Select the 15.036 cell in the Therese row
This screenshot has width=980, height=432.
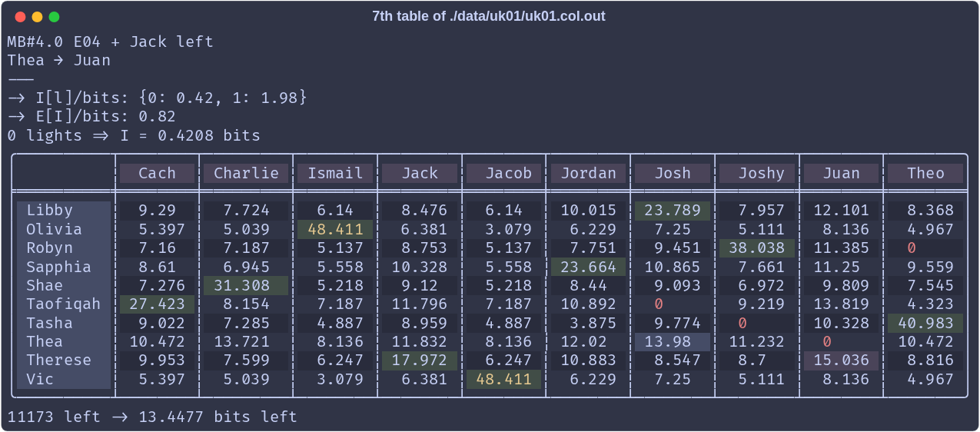(841, 361)
